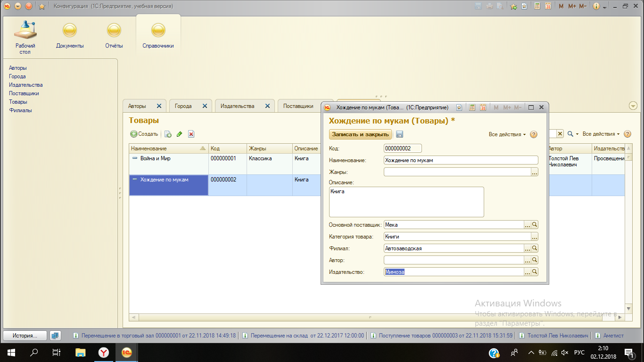Open Филиалы in the navigation panel
Viewport: 644px width, 362px height.
pyautogui.click(x=20, y=110)
